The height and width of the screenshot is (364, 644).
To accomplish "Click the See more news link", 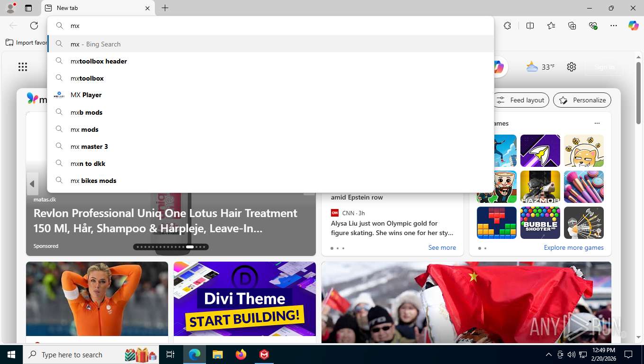I will (x=442, y=247).
